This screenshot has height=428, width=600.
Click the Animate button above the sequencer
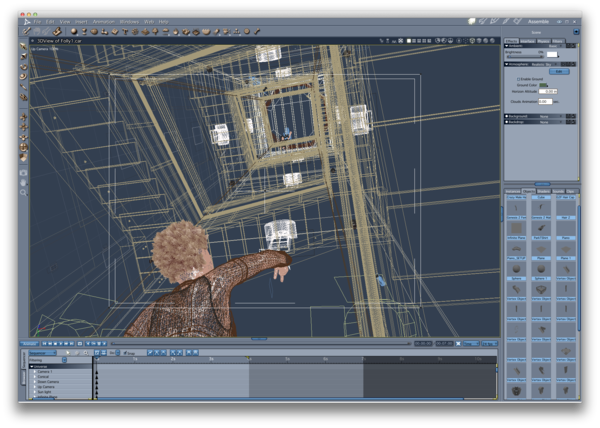coord(29,343)
